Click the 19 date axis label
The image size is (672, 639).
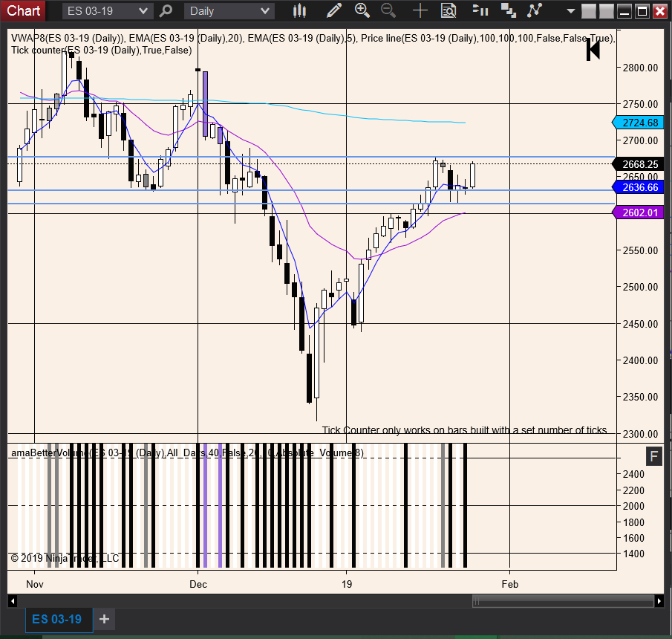pyautogui.click(x=347, y=584)
